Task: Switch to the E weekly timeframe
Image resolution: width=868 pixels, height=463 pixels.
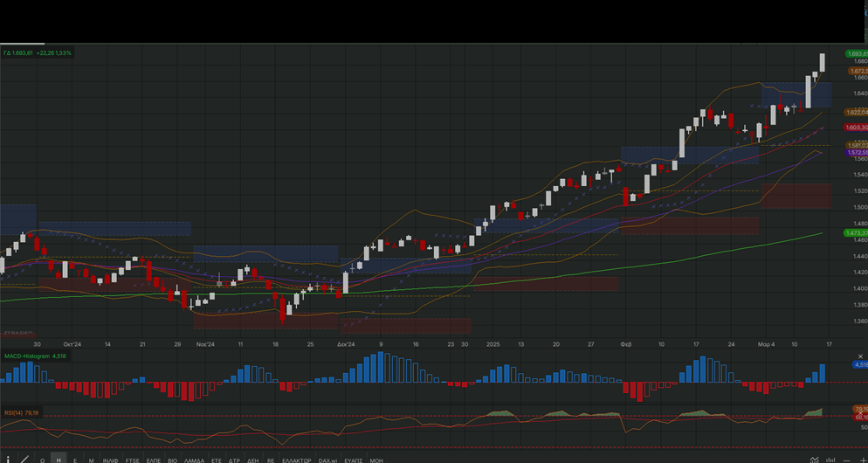Action: [75, 460]
